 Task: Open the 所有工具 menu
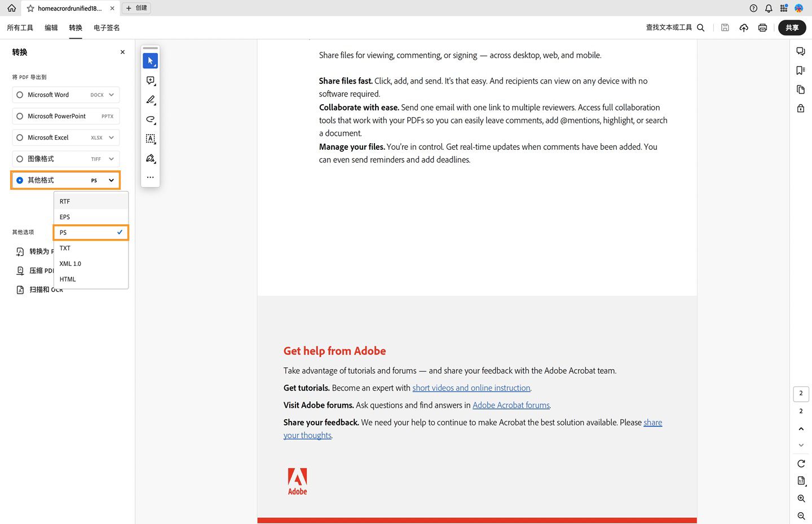pos(20,28)
